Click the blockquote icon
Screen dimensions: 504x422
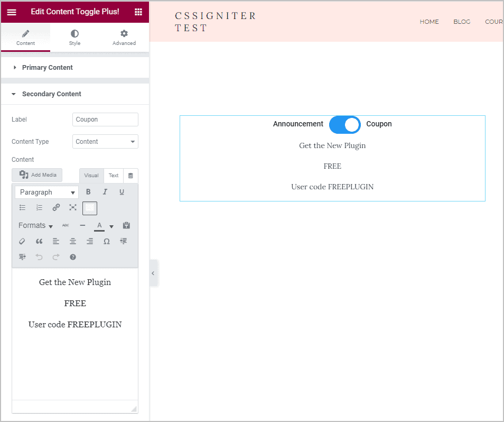click(x=39, y=241)
